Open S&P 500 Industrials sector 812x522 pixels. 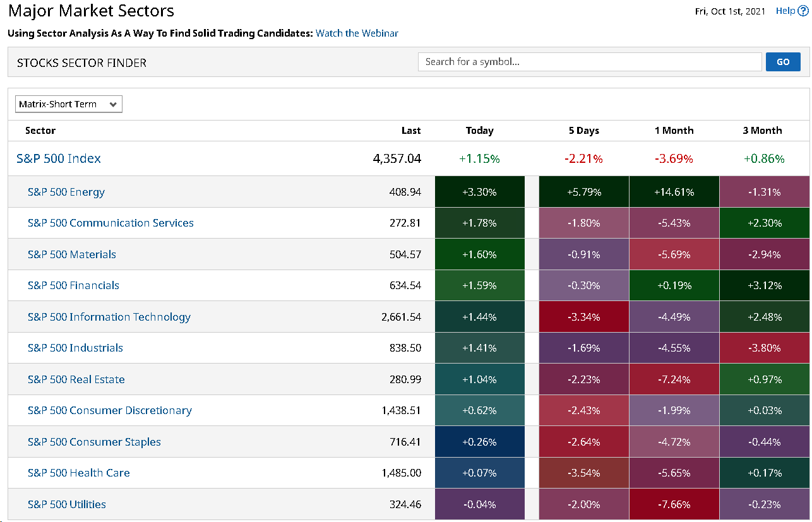75,348
